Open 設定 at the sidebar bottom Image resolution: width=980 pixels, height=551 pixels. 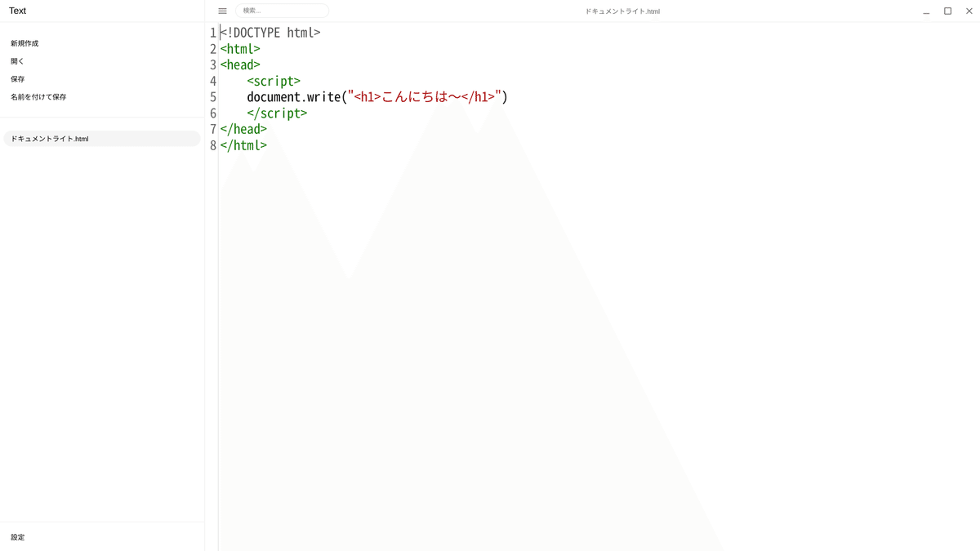[x=17, y=537]
